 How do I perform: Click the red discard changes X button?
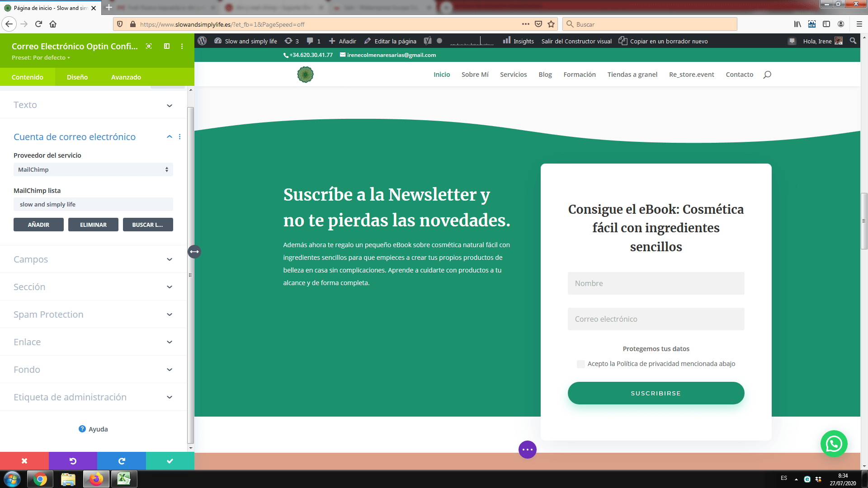24,461
